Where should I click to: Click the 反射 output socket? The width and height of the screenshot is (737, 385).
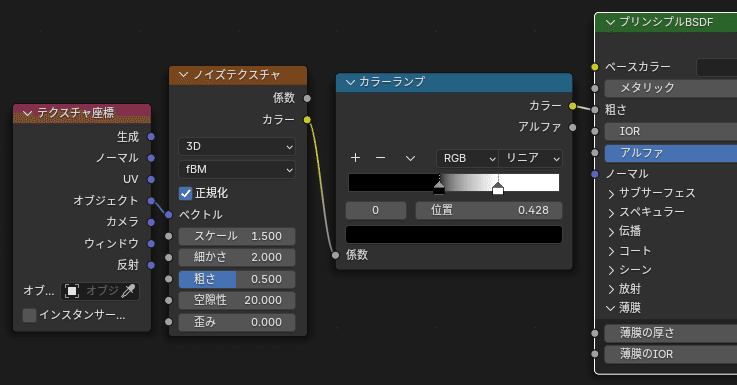click(x=151, y=265)
